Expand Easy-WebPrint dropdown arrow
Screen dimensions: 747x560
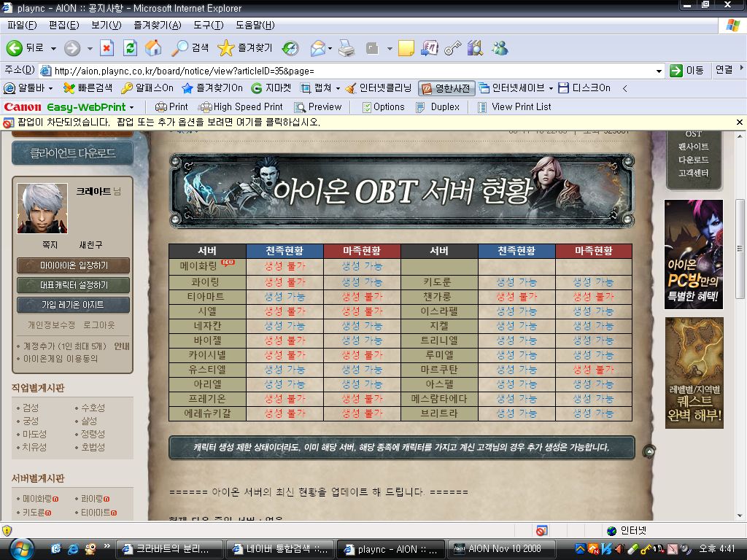(131, 107)
